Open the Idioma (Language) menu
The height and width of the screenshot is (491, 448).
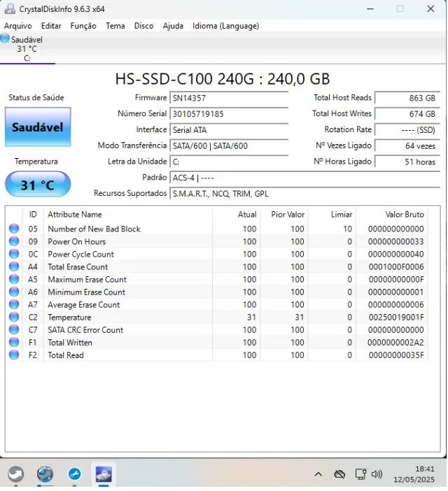[x=226, y=26]
